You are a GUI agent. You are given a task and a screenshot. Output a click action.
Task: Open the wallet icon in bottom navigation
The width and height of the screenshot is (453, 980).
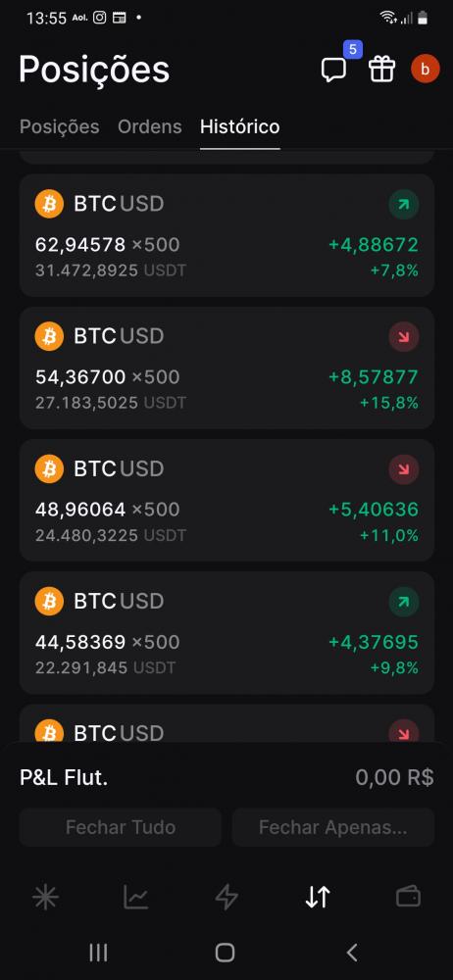pos(408,898)
